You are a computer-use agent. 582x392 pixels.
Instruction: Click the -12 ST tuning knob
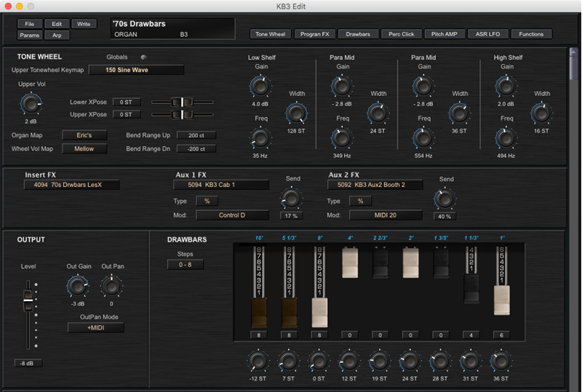(258, 361)
